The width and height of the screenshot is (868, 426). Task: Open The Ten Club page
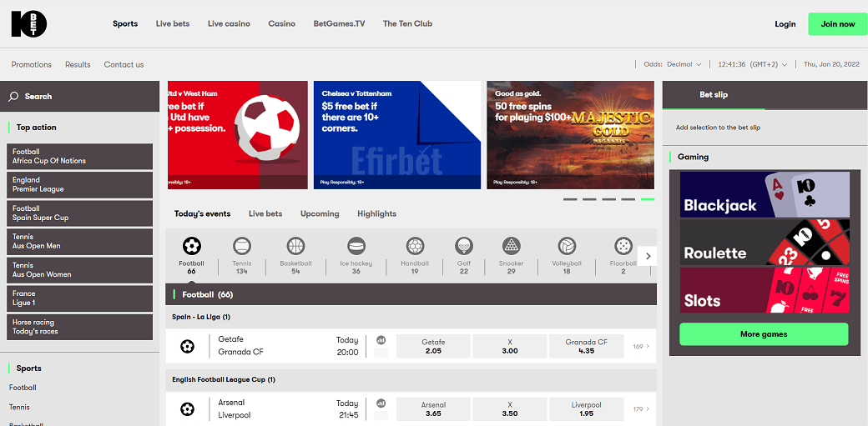tap(407, 24)
